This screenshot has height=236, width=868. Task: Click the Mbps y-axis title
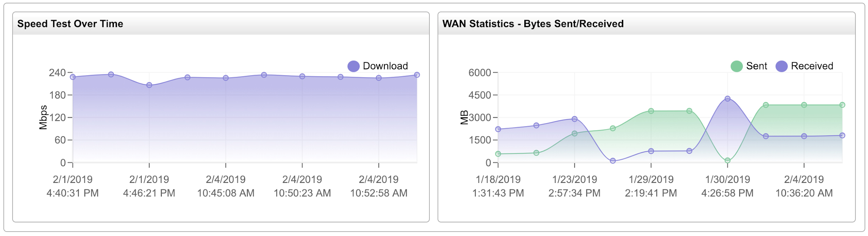(x=43, y=117)
